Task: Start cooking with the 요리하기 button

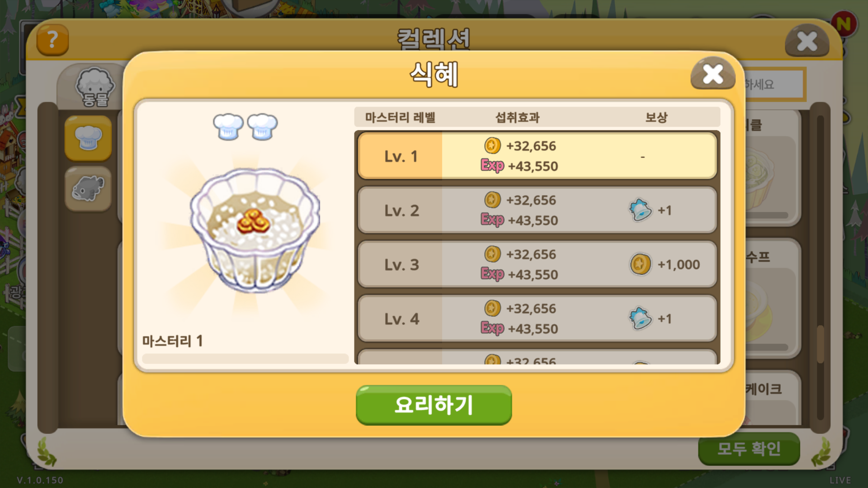Action: tap(434, 405)
